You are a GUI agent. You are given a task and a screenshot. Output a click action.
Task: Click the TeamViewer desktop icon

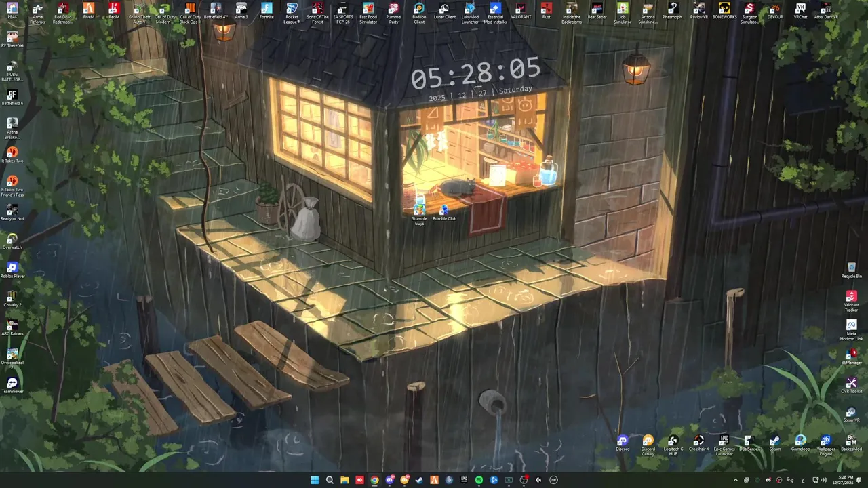pos(12,386)
